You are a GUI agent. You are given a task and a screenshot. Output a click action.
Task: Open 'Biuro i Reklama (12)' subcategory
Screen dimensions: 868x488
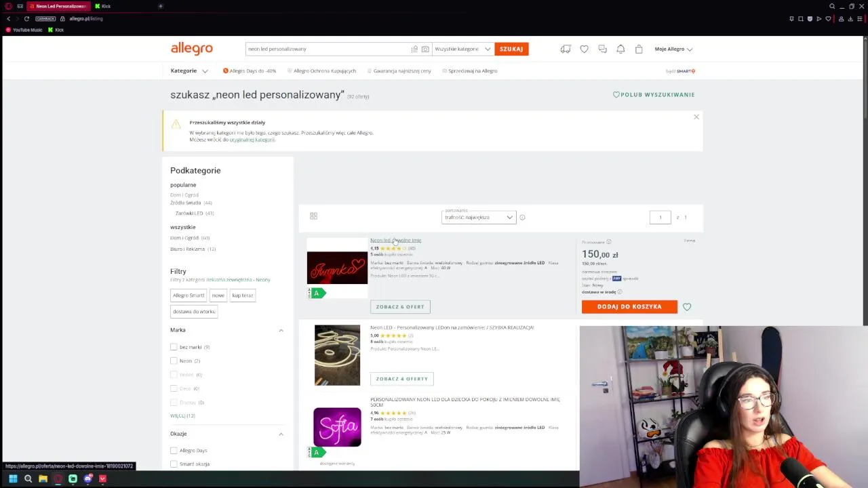(x=193, y=249)
